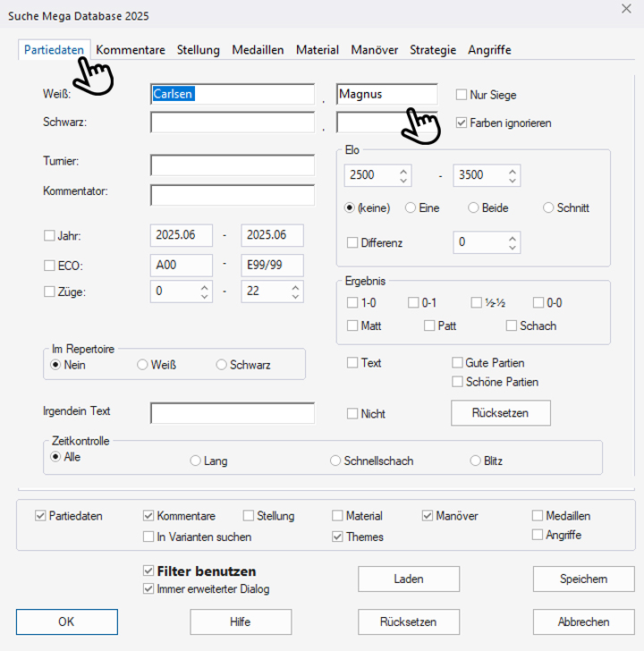Uncheck Farben ignorieren

(x=462, y=123)
